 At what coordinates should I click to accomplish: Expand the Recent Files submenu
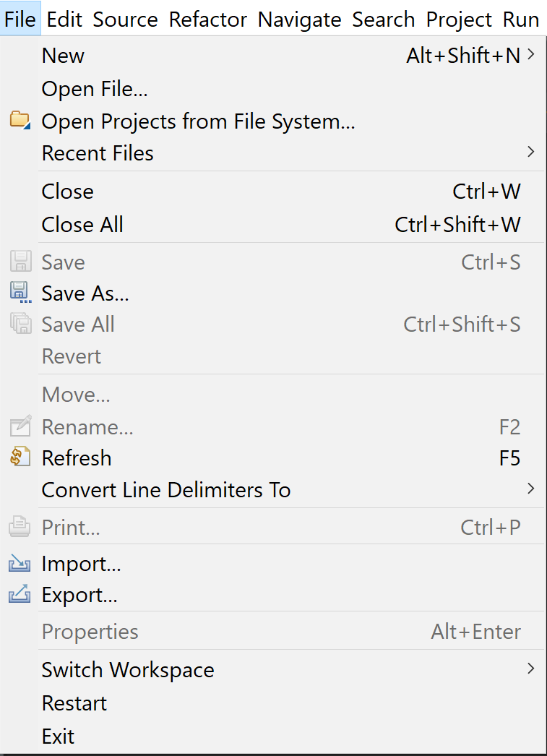click(x=531, y=153)
